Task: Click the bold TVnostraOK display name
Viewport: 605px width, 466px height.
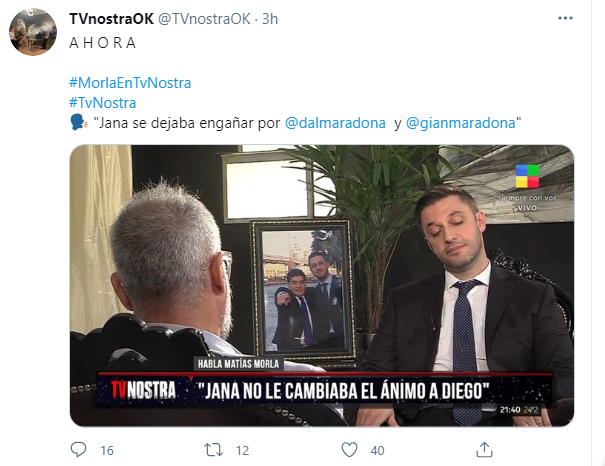Action: point(112,19)
